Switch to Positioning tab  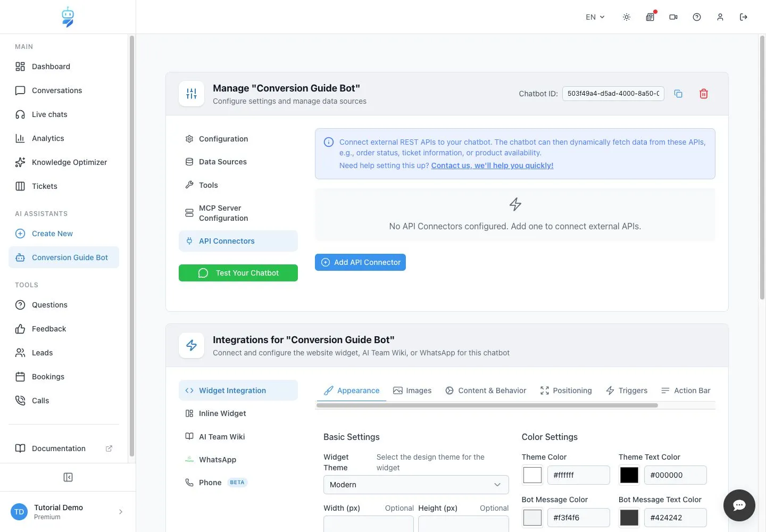pyautogui.click(x=566, y=390)
